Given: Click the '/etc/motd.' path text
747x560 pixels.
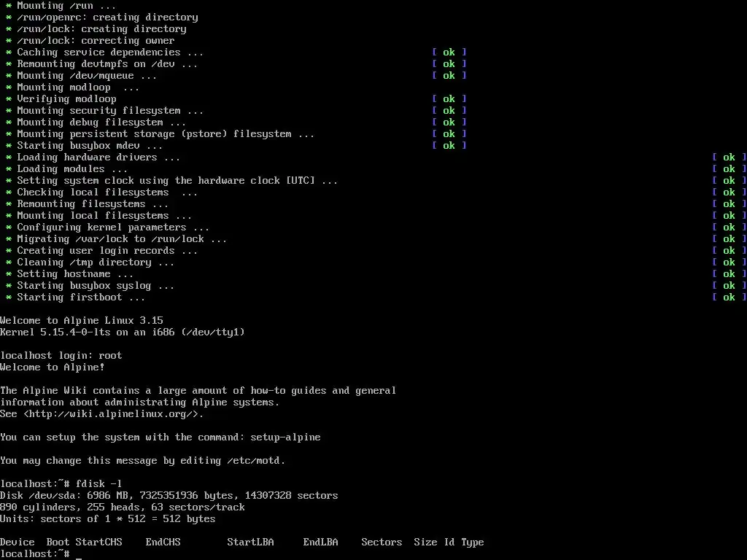Looking at the screenshot, I should (x=256, y=461).
